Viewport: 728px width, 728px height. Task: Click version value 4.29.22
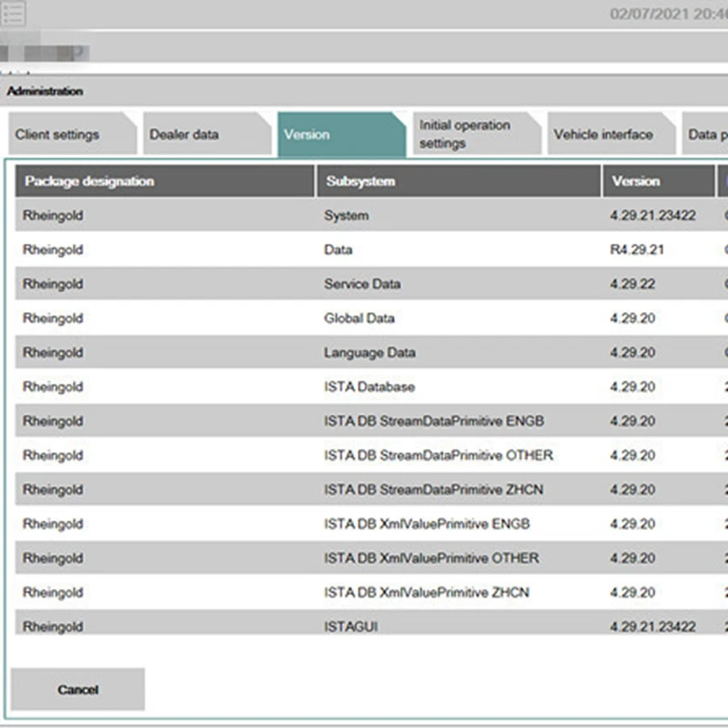click(632, 284)
